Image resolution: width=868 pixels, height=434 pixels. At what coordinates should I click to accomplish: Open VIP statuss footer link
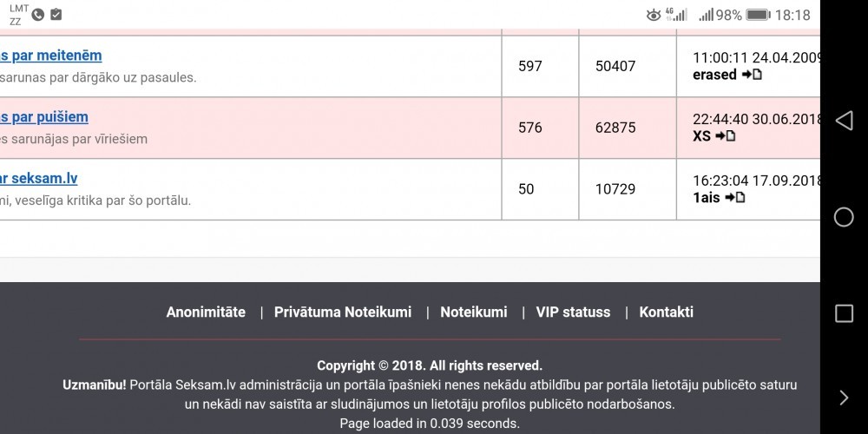coord(573,312)
